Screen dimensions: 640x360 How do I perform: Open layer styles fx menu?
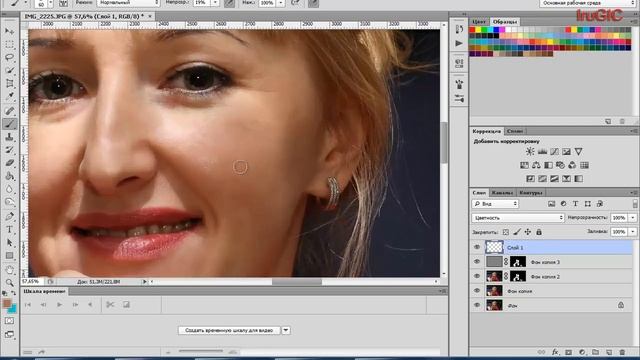(x=555, y=352)
